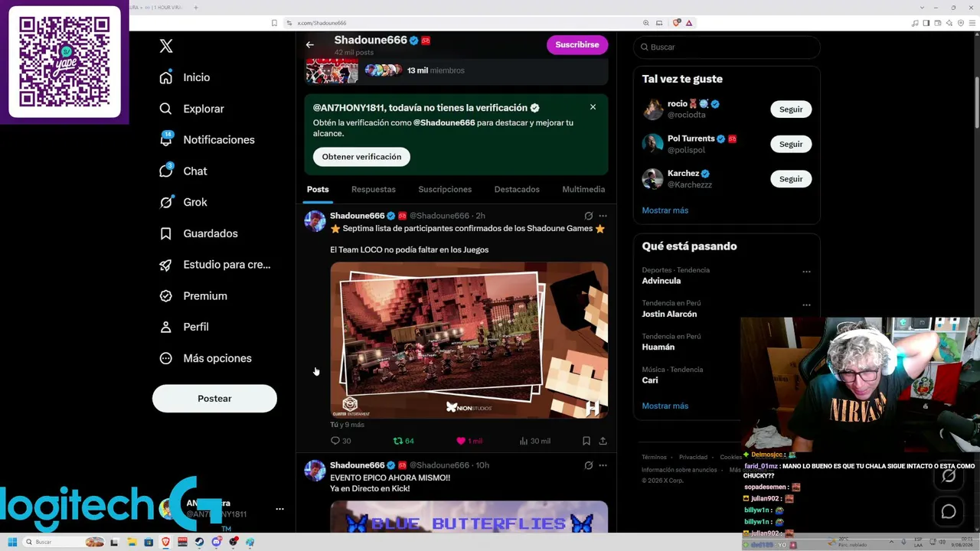Screen dimensions: 980x551
Task: Click the Suscribirse button
Action: pyautogui.click(x=577, y=44)
